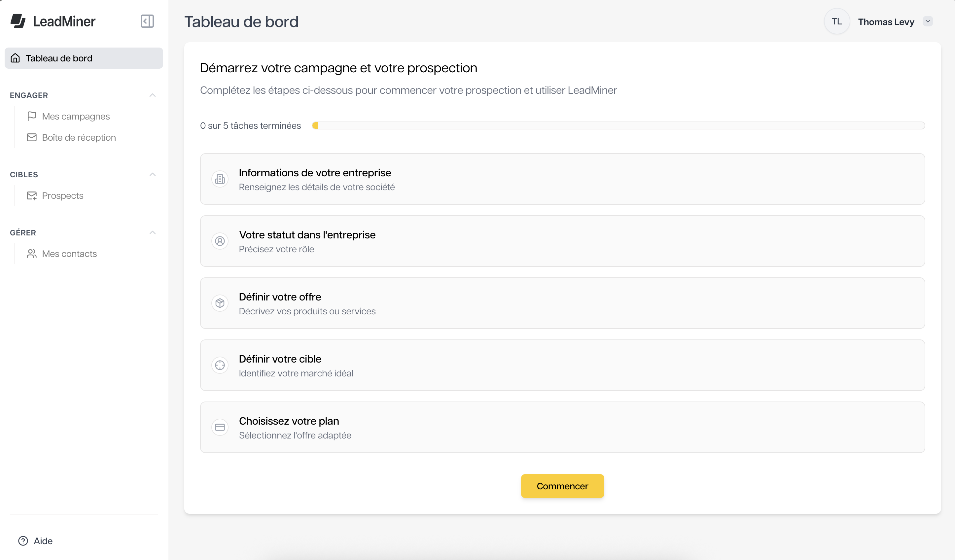Collapse the sidebar with the panel icon
The height and width of the screenshot is (560, 955).
pos(147,21)
